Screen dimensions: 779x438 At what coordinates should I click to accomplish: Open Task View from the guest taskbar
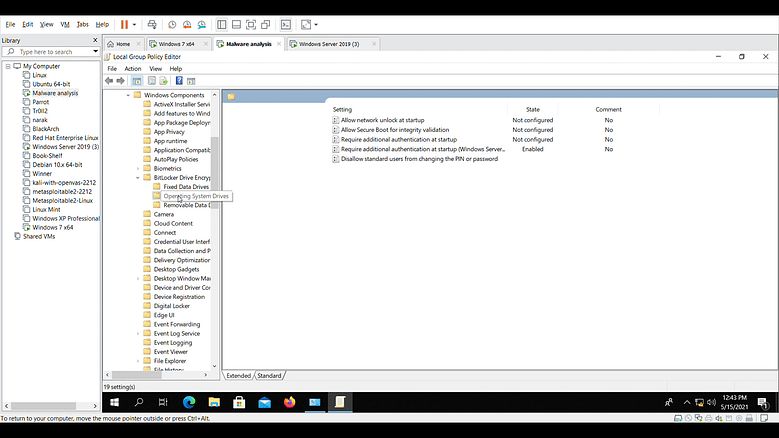point(163,402)
